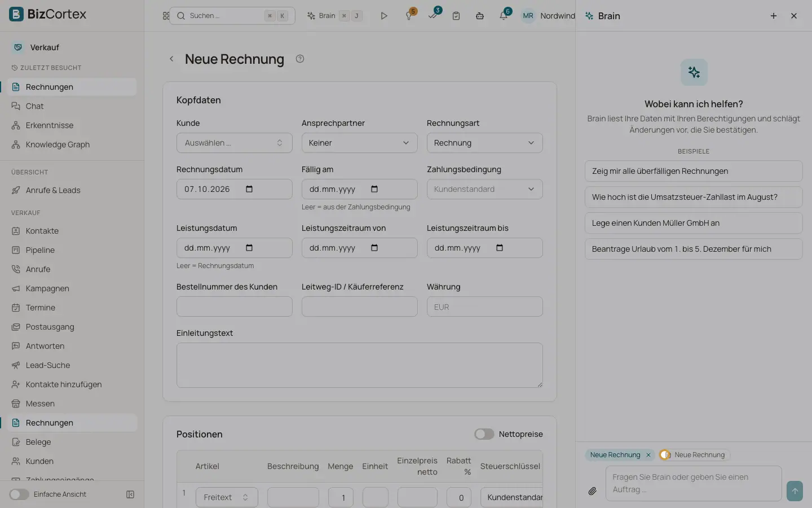The image size is (812, 508).
Task: Open the Rechnungsart dropdown
Action: [x=485, y=143]
